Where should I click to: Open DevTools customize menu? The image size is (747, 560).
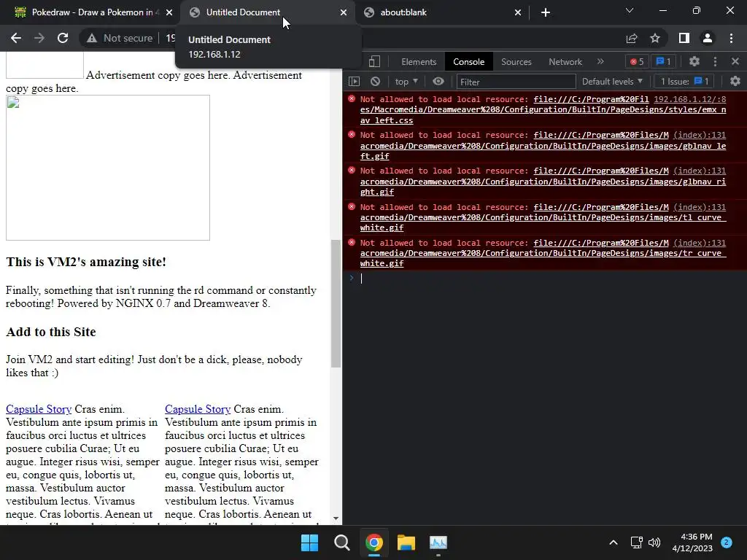(715, 61)
